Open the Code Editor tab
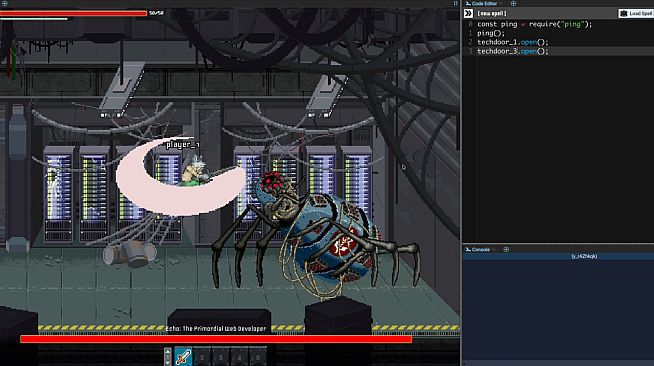This screenshot has width=654, height=366. (x=481, y=3)
